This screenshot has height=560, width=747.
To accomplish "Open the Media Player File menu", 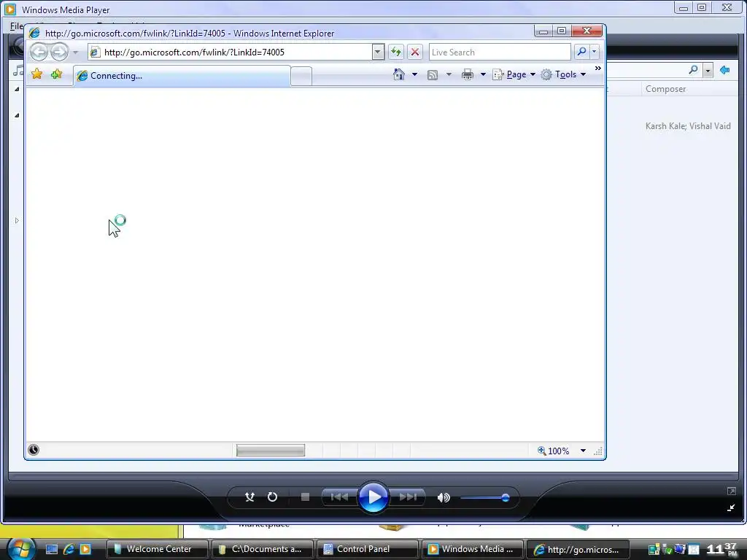I will 16,26.
